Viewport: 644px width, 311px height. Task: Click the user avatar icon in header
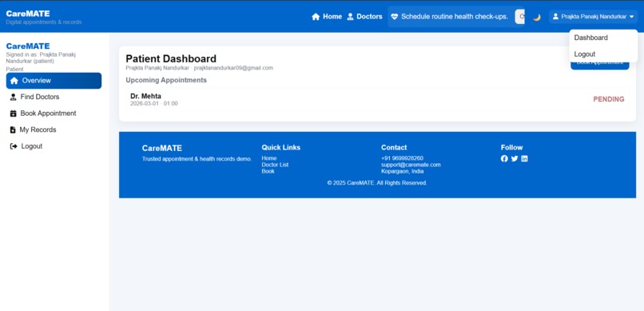click(555, 17)
